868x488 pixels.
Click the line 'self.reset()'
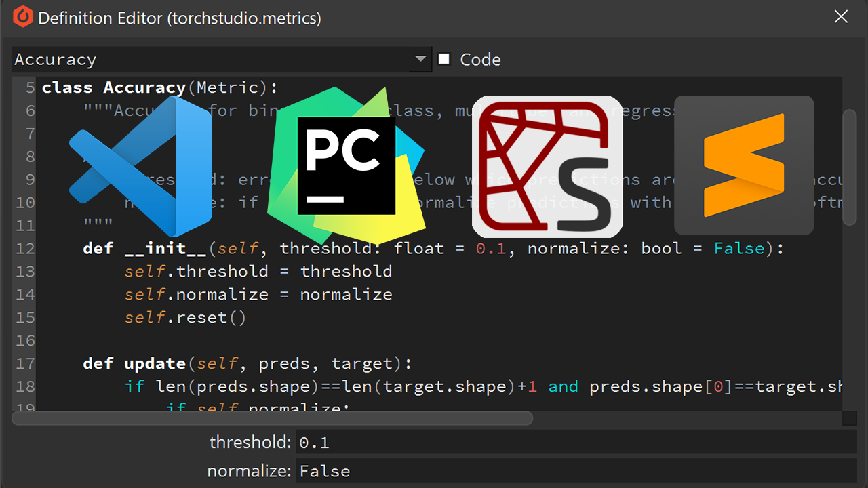[x=185, y=317]
